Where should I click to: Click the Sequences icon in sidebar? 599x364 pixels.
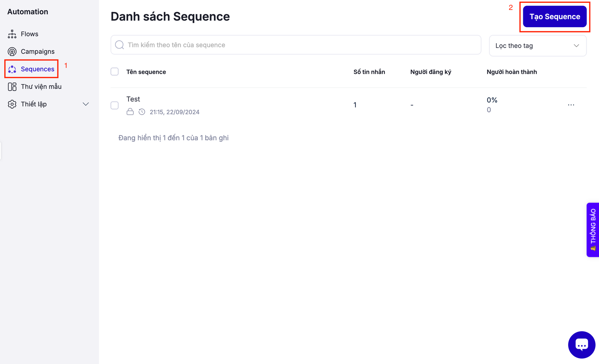pyautogui.click(x=12, y=69)
